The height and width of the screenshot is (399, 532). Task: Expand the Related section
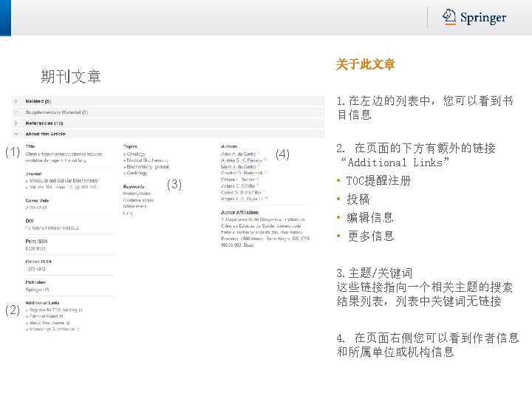[x=168, y=101]
